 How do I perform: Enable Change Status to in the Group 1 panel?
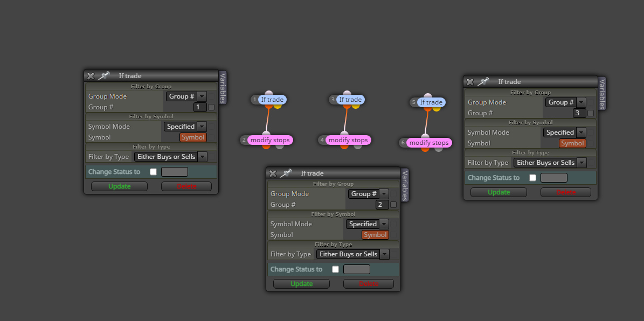tap(153, 172)
